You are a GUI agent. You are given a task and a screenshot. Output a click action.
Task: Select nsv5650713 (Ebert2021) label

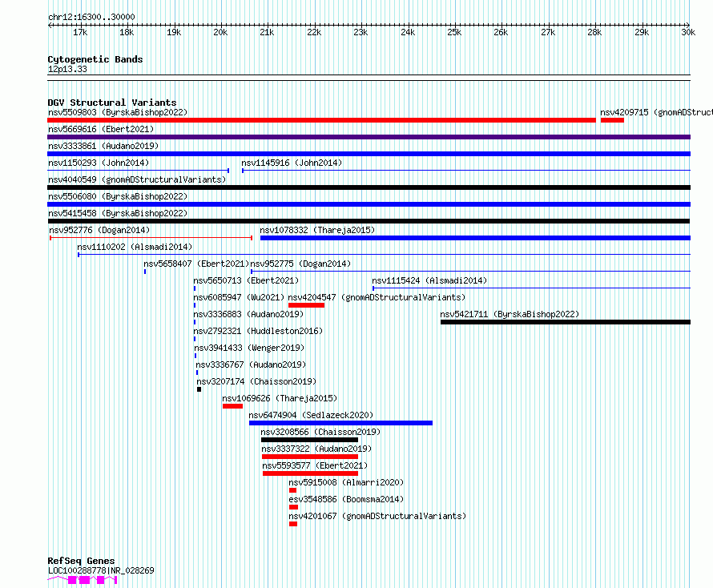[x=246, y=280]
